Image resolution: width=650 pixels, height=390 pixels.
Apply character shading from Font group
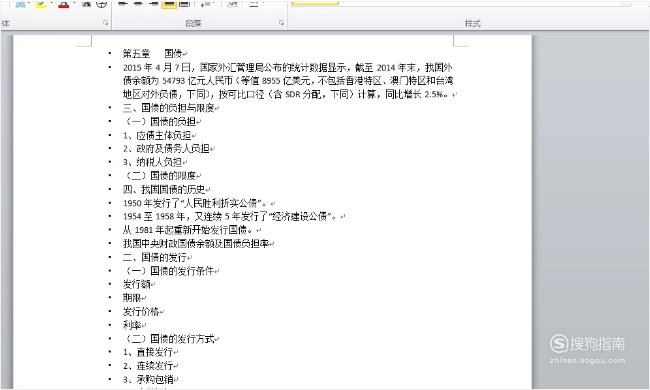click(86, 4)
